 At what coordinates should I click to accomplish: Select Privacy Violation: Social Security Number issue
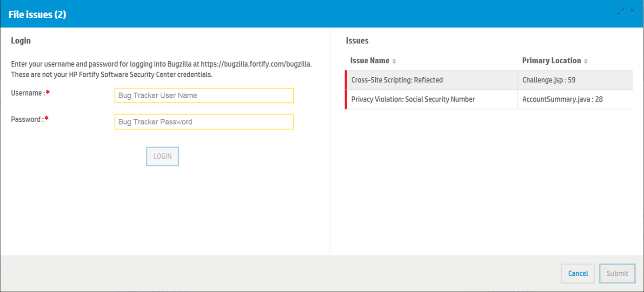click(x=413, y=100)
